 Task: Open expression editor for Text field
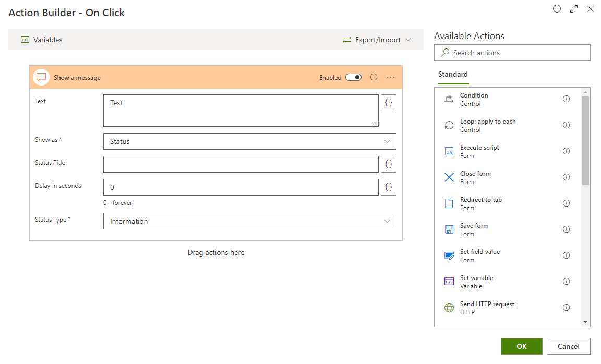388,103
